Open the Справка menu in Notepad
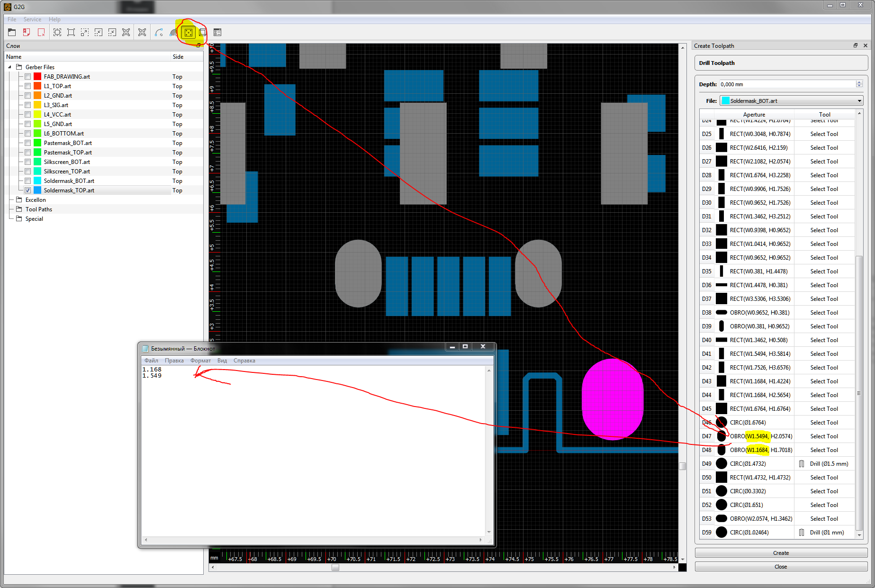 pos(244,361)
